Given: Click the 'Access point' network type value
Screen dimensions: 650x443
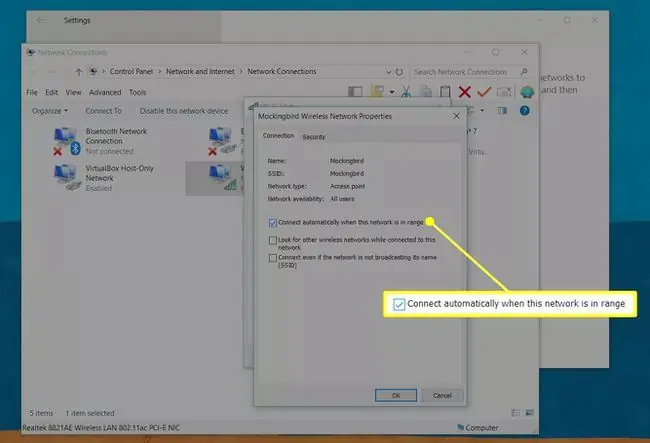Looking at the screenshot, I should point(347,186).
